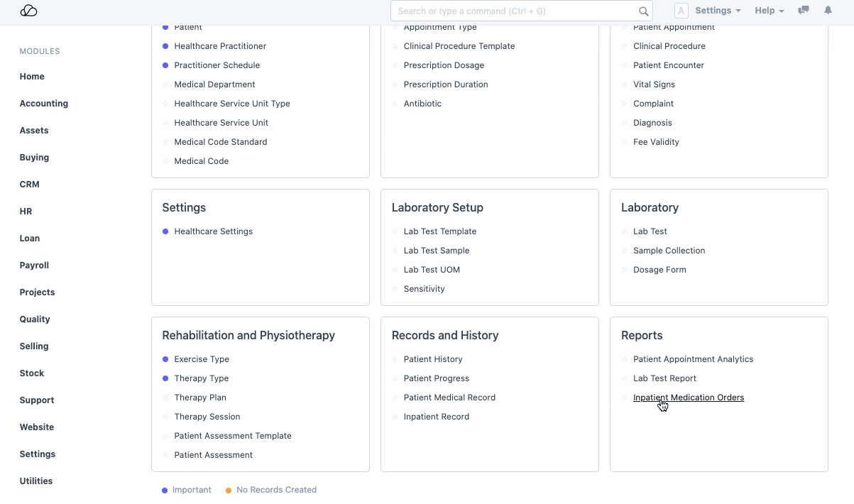Expand the Settings dropdown in navbar
Screen dimensions: 854x504
(x=718, y=11)
